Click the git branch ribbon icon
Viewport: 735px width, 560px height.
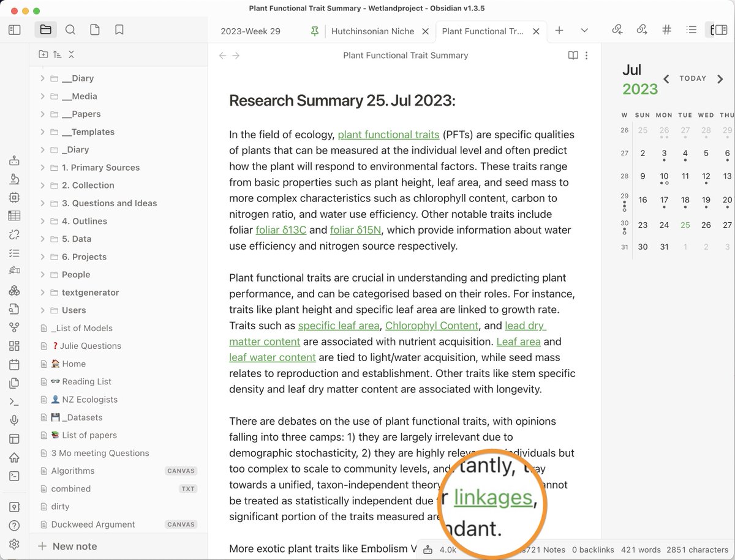click(15, 327)
